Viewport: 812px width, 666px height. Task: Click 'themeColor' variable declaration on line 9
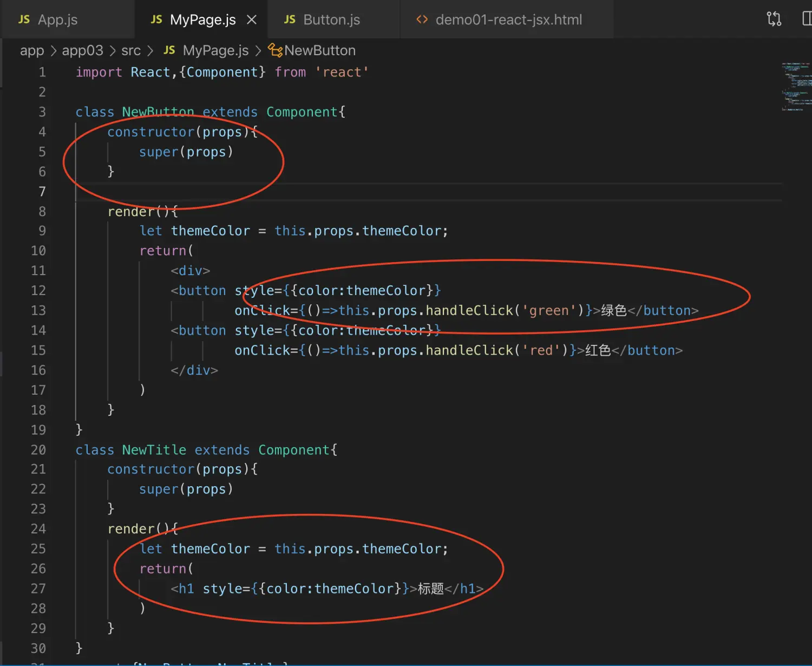coord(211,231)
